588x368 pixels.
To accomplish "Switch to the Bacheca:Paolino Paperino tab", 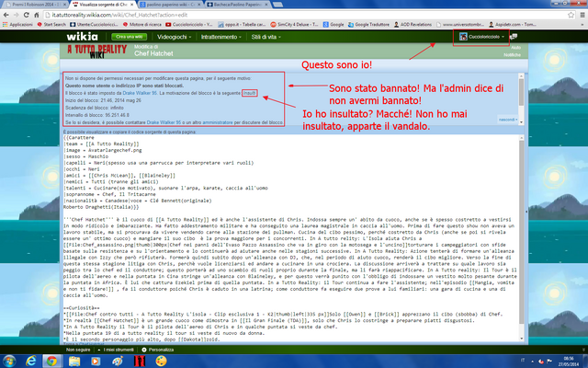I will tap(235, 5).
